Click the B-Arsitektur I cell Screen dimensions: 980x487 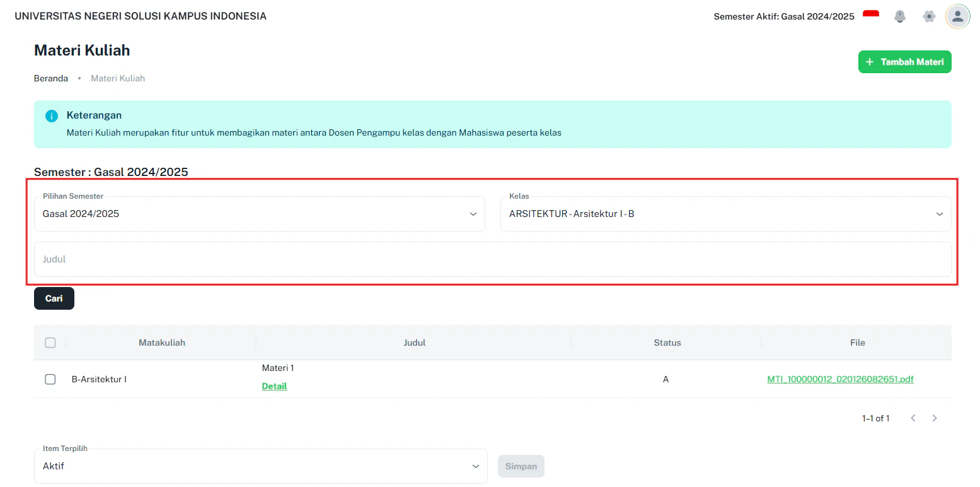click(99, 379)
